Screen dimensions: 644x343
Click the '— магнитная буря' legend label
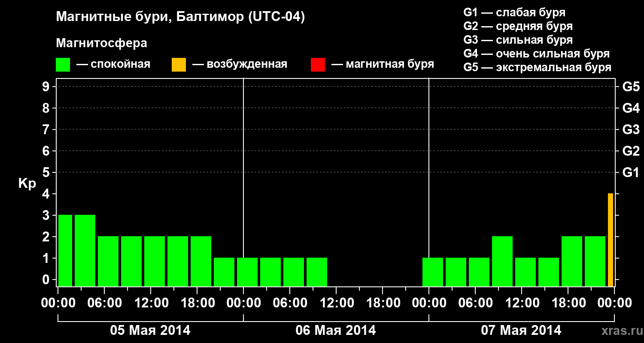(383, 64)
